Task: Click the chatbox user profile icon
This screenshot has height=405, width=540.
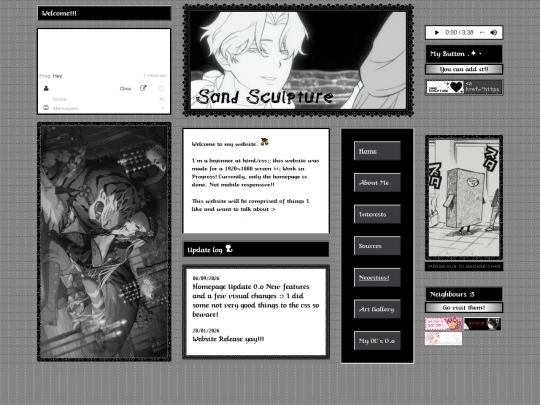Action: (46, 89)
